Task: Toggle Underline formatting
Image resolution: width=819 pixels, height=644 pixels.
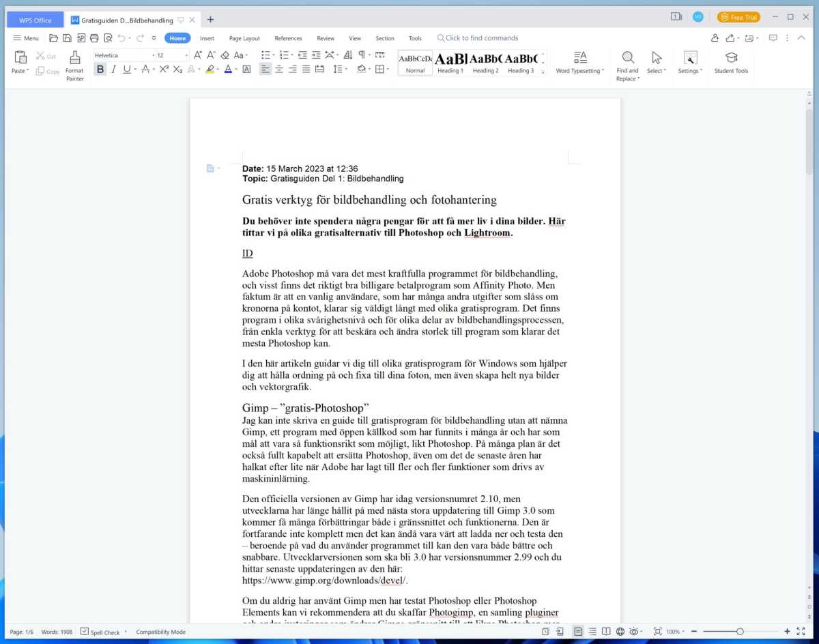Action: click(126, 69)
